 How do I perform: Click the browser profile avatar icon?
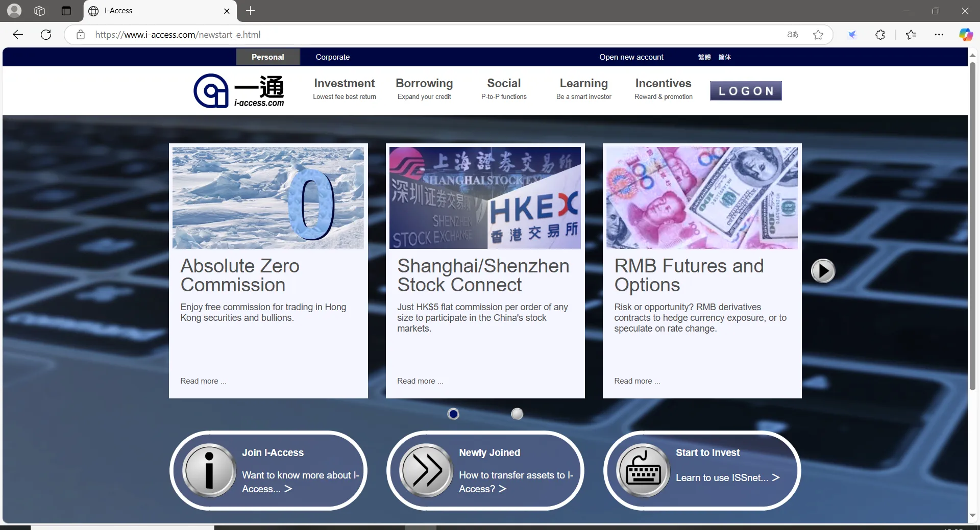coord(14,11)
